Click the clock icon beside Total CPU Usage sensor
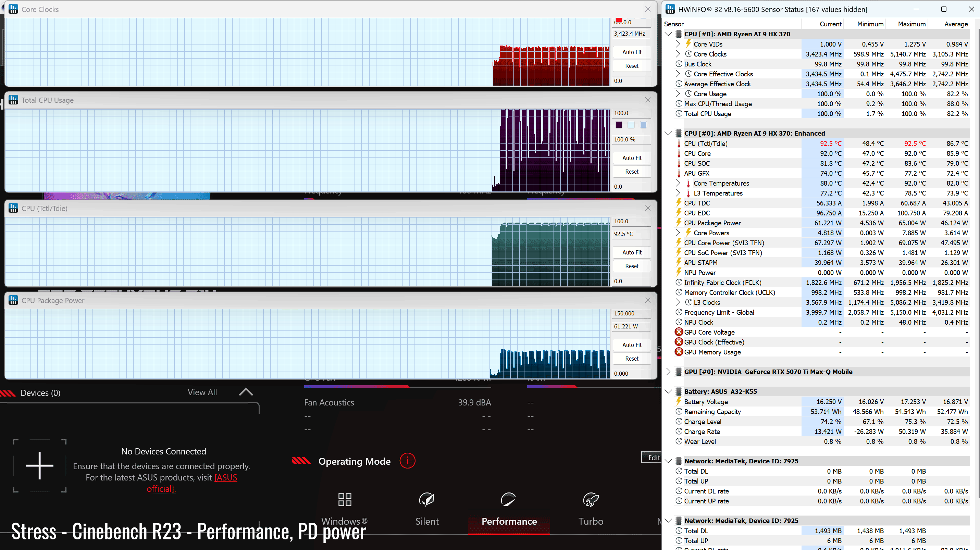 (x=679, y=113)
